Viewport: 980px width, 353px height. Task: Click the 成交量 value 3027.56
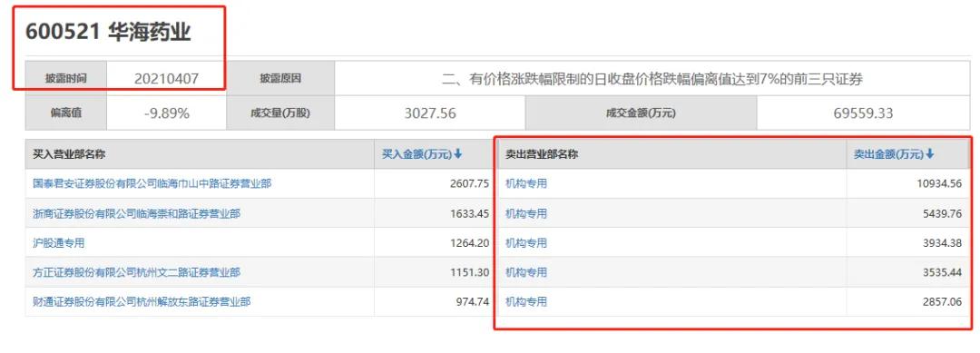coord(430,113)
